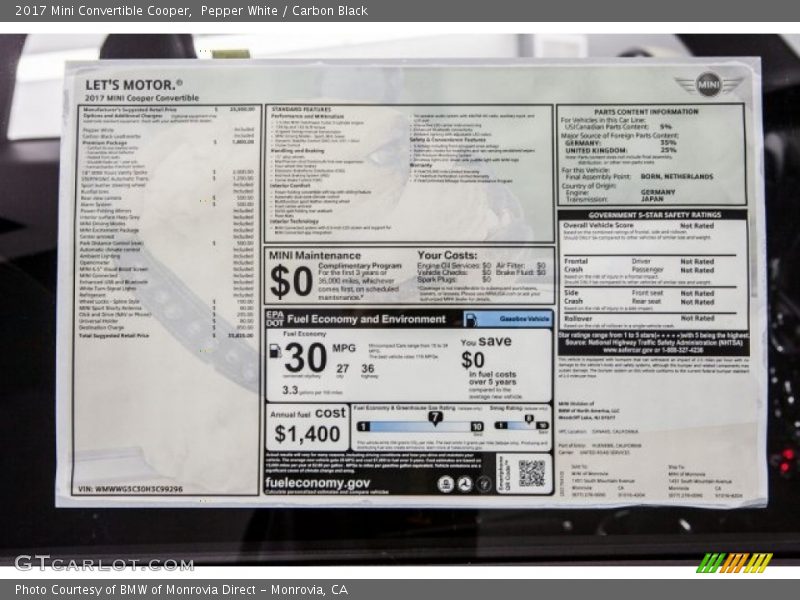This screenshot has width=800, height=600.
Task: Click the Complimentary Program text
Action: [x=360, y=266]
